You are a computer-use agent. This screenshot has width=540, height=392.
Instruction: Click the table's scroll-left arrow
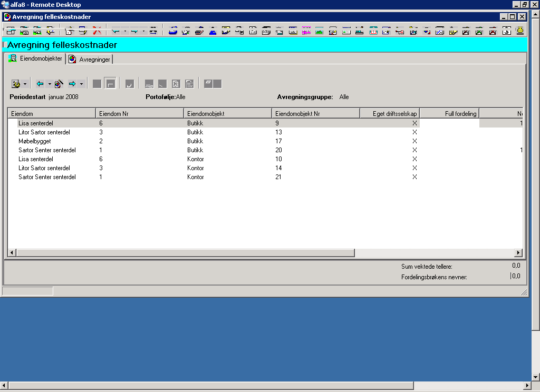12,252
